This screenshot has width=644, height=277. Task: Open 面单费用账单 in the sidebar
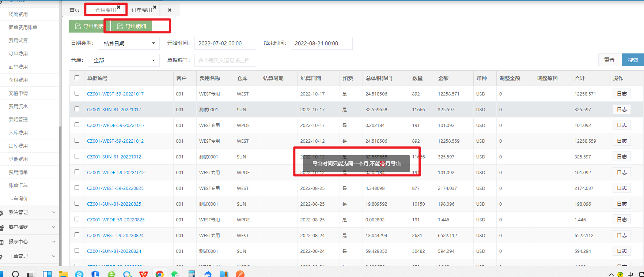coord(23,27)
